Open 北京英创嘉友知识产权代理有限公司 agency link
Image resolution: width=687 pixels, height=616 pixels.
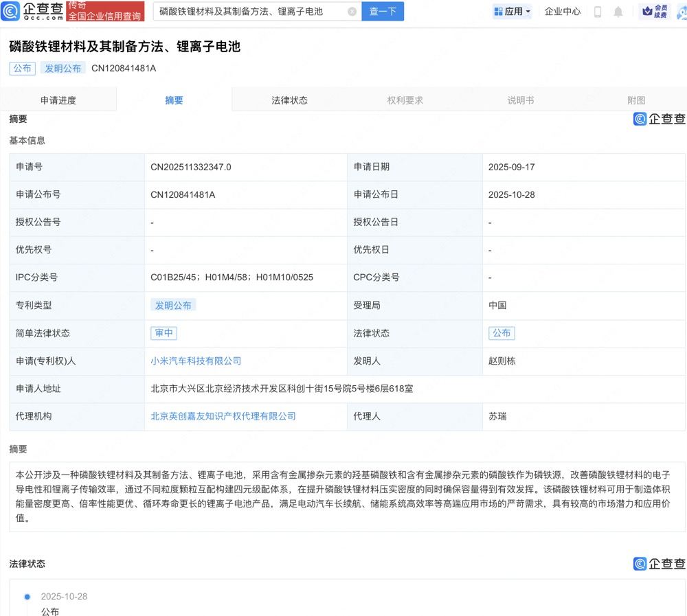click(223, 416)
